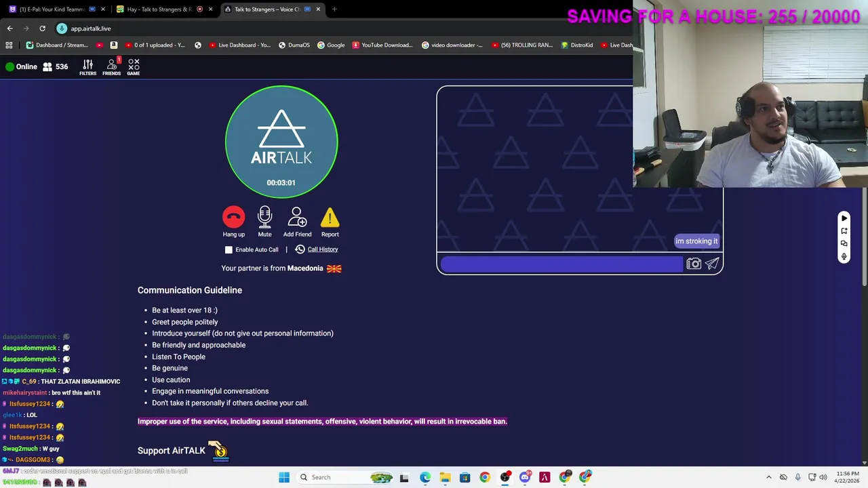Click the microphone icon in right side panel
Screen dimensions: 868x488
tap(844, 256)
